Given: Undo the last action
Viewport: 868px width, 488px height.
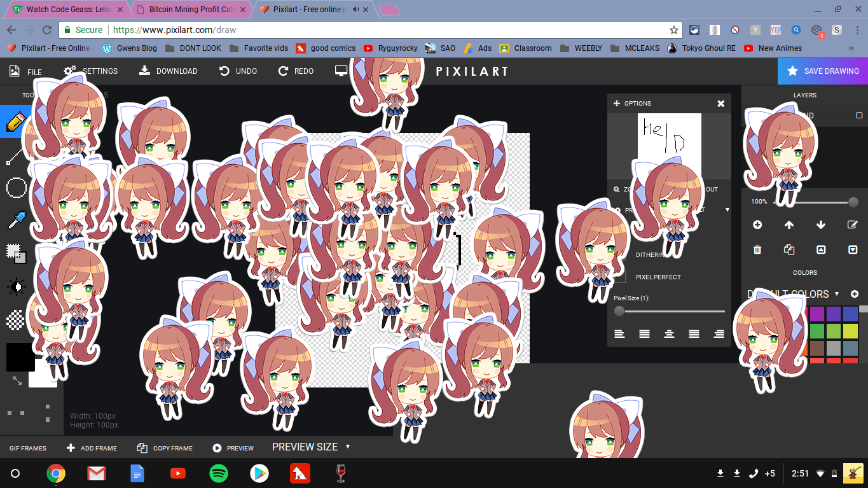Looking at the screenshot, I should point(238,71).
